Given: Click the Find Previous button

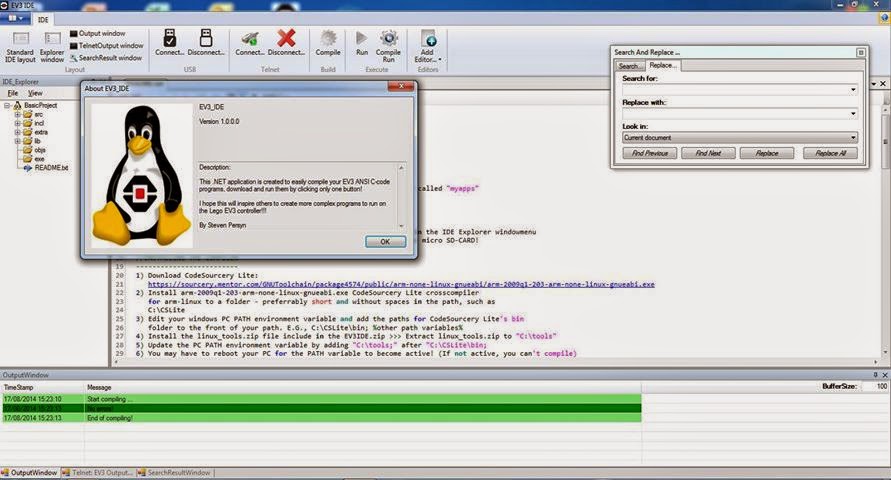Looking at the screenshot, I should (649, 153).
